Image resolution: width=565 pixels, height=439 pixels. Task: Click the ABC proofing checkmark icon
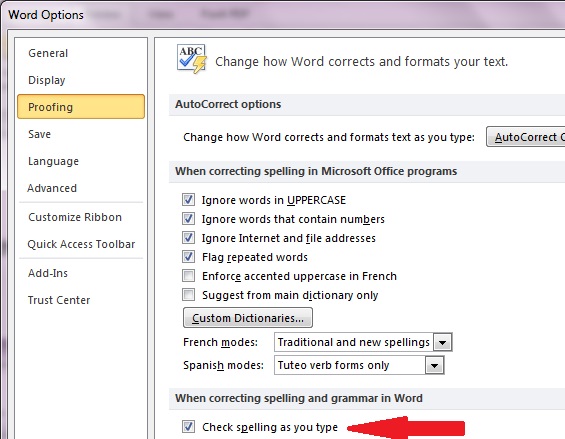tap(192, 59)
